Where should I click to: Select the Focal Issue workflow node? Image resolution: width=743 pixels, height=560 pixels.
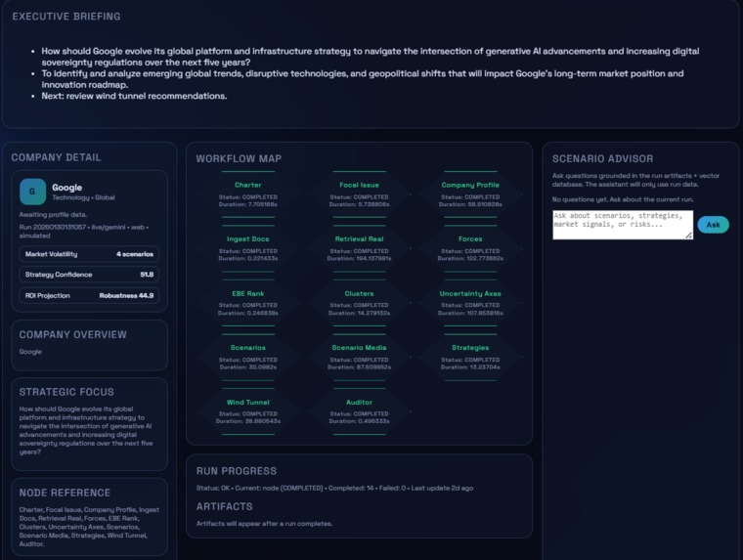pos(359,194)
